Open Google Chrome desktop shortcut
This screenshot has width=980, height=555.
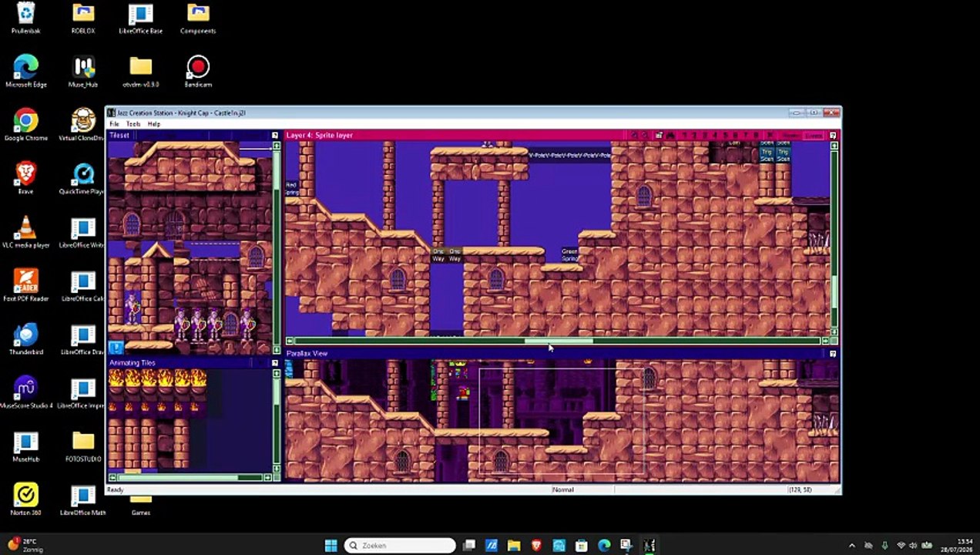26,125
